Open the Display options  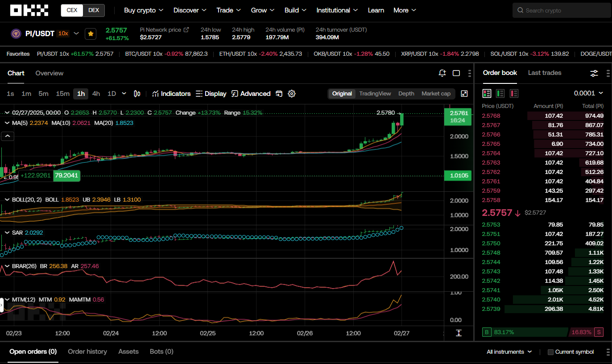[211, 94]
